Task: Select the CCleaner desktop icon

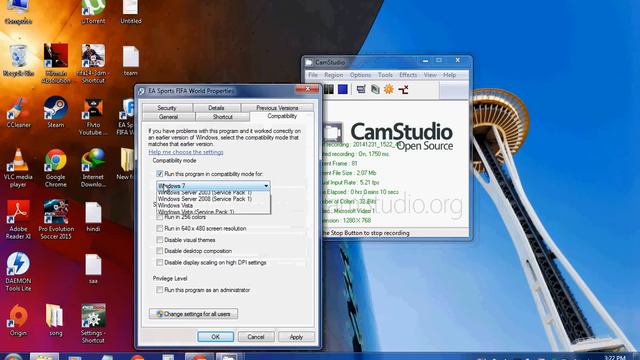Action: 18,113
